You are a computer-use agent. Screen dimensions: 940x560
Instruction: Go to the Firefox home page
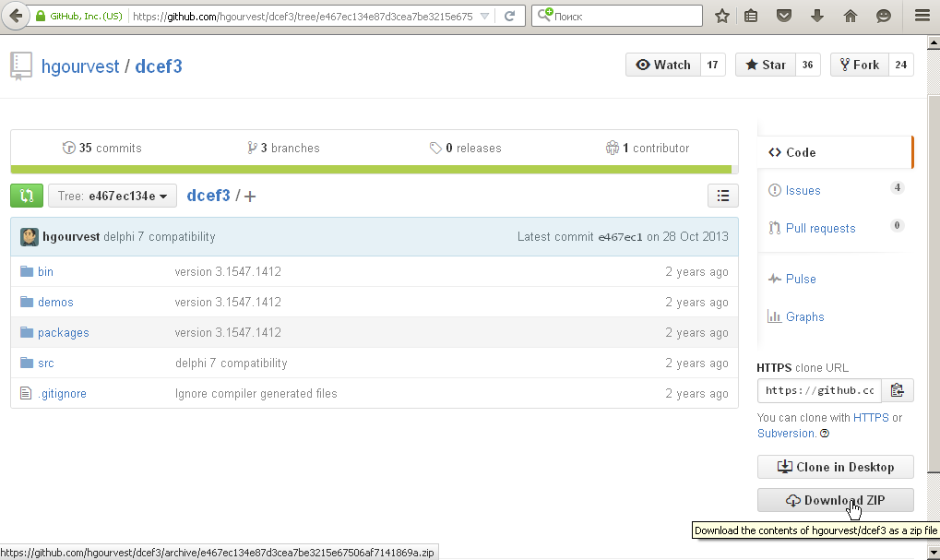[850, 16]
